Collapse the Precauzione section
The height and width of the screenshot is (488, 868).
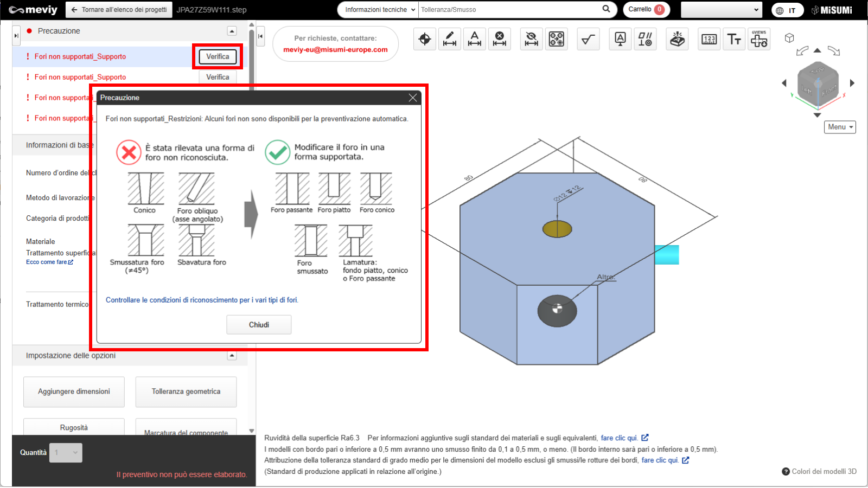232,31
